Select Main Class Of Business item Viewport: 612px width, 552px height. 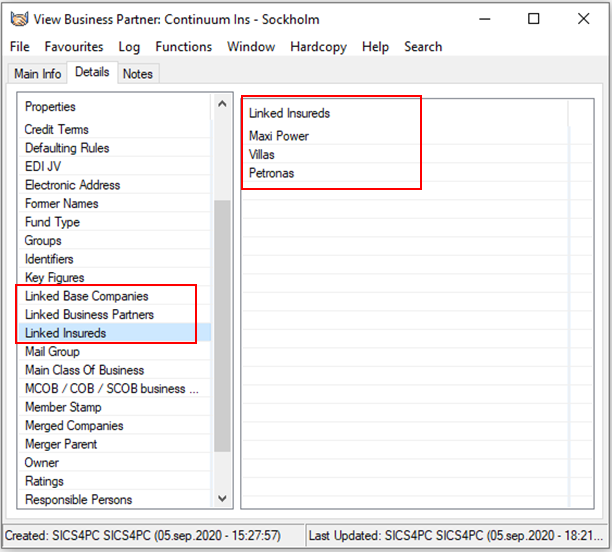click(84, 370)
